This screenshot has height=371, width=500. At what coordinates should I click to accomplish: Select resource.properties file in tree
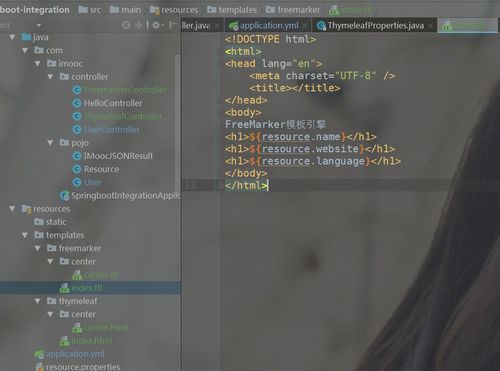[83, 367]
